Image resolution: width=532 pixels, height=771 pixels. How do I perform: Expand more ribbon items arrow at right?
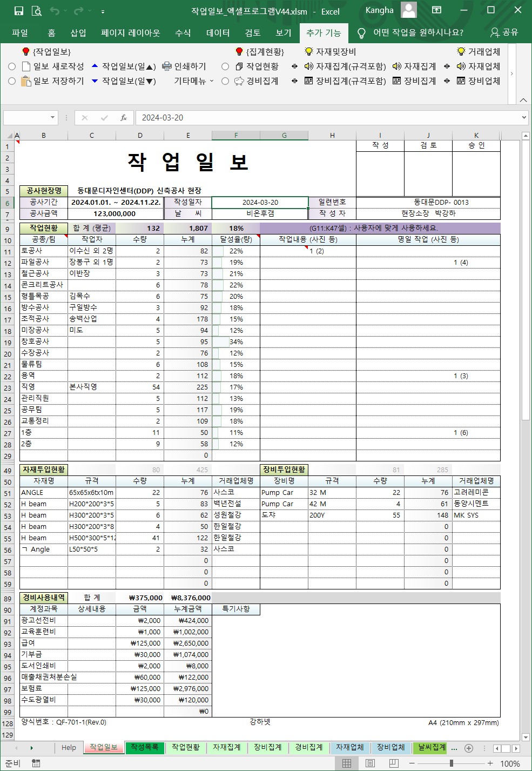[511, 73]
